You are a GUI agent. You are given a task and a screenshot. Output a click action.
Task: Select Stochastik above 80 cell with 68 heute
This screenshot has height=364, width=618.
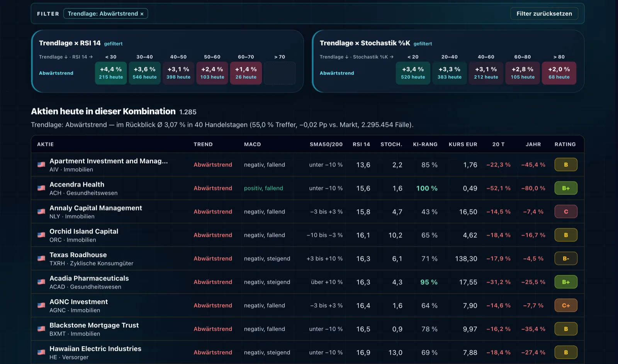click(x=559, y=73)
